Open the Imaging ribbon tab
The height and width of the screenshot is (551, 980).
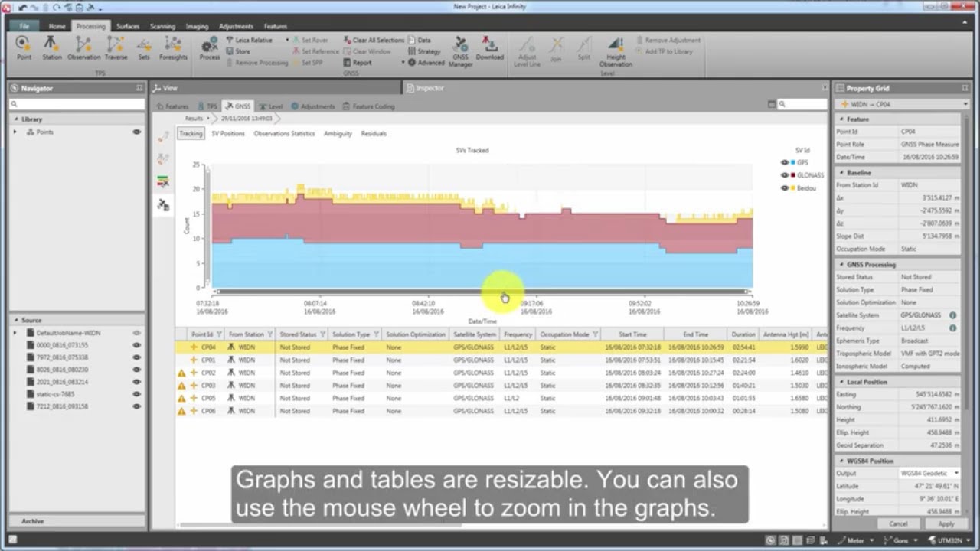[x=197, y=26]
